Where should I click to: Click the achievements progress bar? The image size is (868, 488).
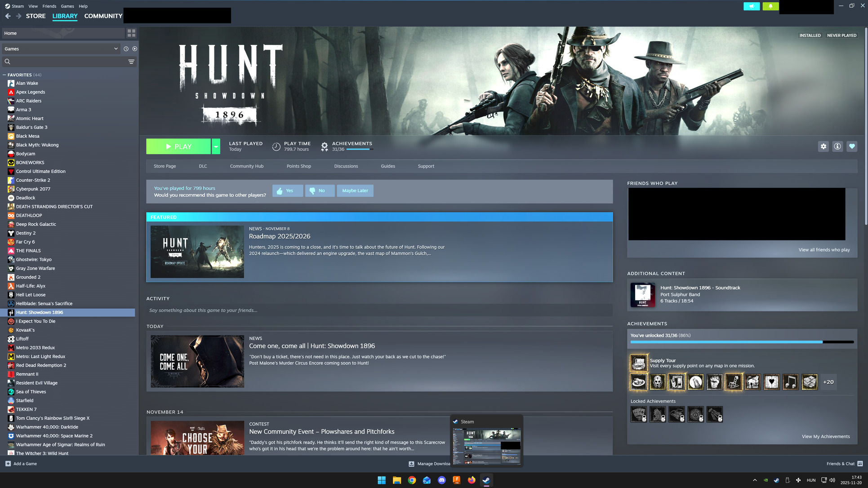(742, 342)
